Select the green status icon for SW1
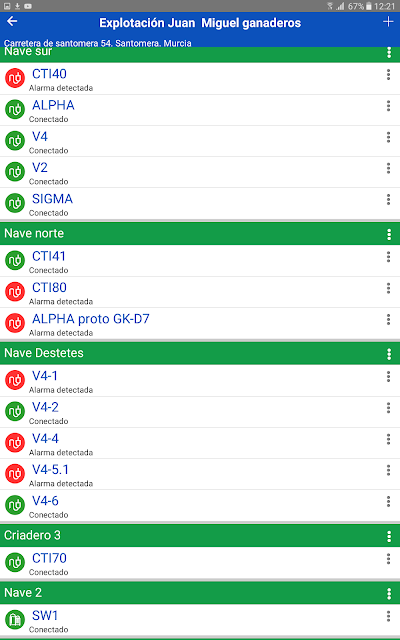 coord(15,620)
